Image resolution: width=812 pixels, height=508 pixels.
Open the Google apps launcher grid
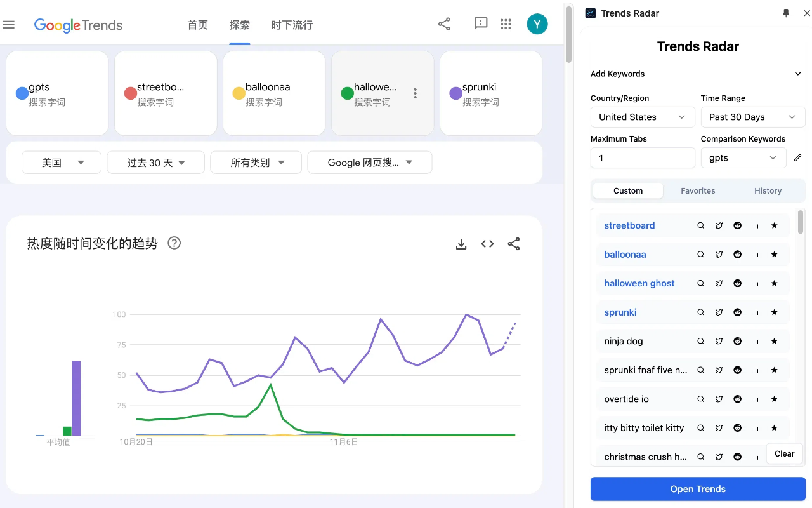point(506,23)
